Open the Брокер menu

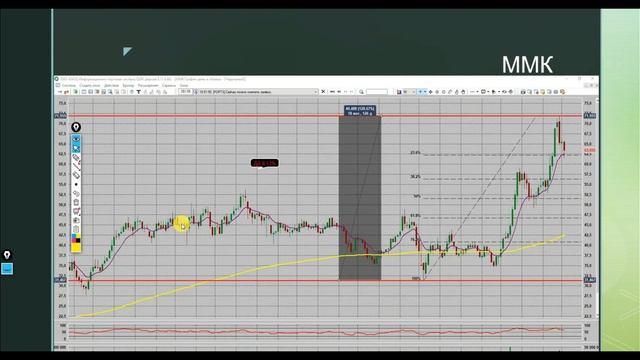pyautogui.click(x=128, y=86)
